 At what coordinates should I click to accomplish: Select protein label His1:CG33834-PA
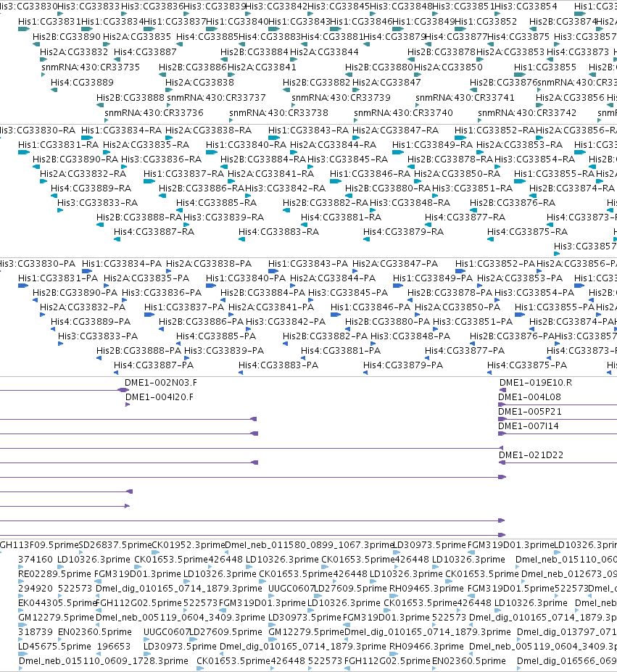tap(122, 264)
